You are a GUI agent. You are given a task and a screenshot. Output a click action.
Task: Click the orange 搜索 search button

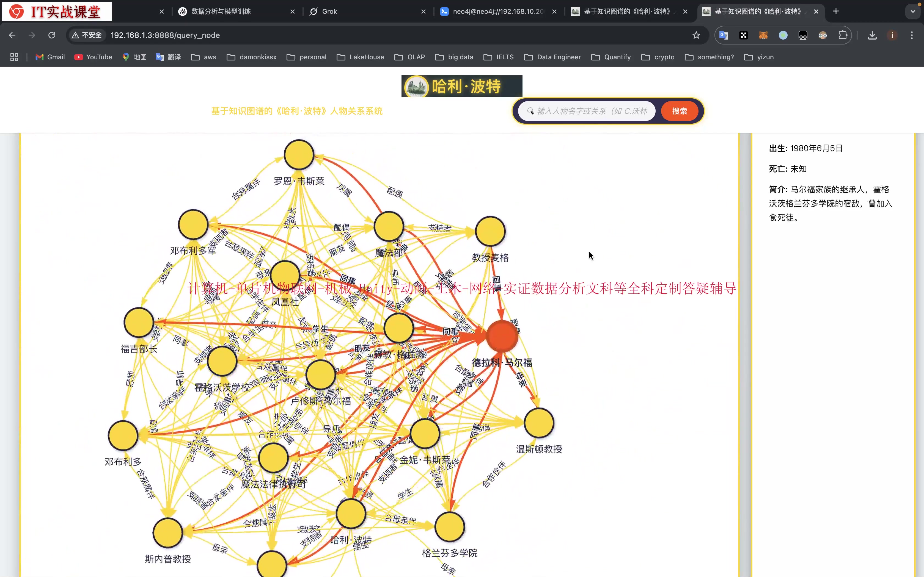coord(679,111)
